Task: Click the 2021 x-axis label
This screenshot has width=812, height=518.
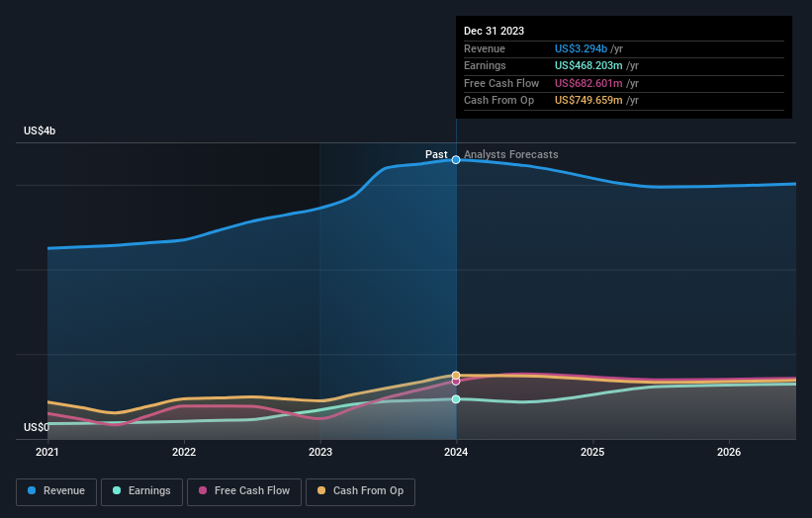Action: (x=47, y=452)
